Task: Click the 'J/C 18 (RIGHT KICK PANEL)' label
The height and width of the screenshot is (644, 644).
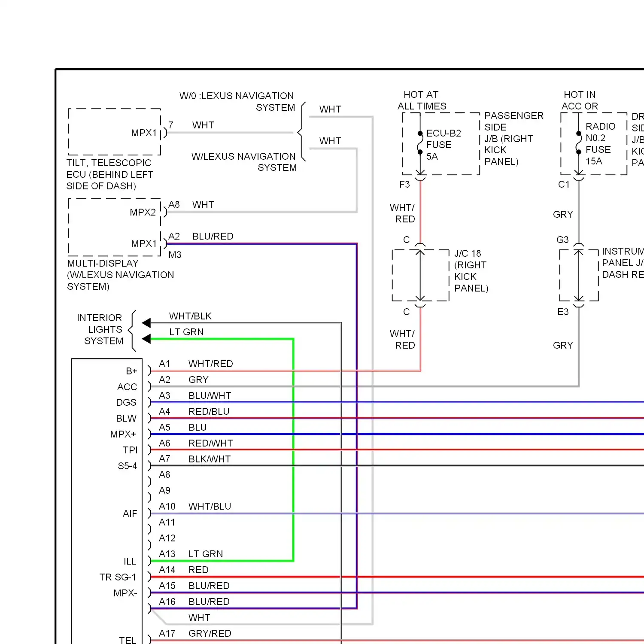Action: tap(471, 271)
